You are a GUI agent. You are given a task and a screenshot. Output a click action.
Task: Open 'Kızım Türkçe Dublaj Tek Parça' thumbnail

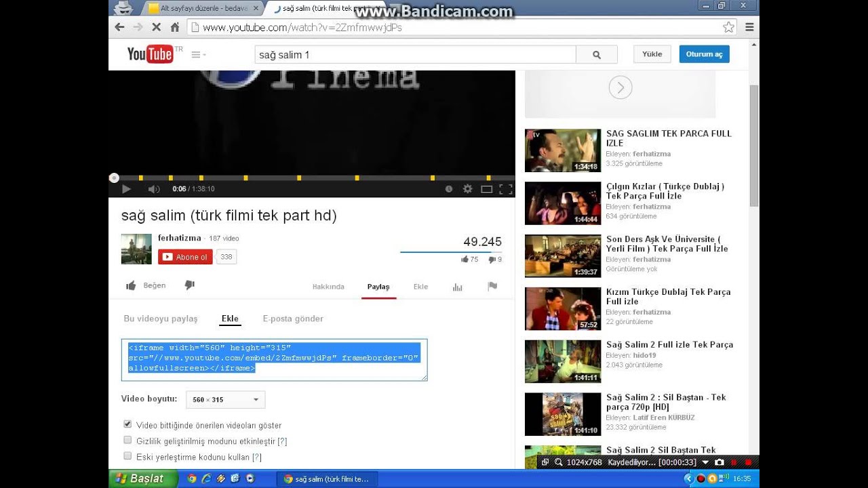tap(563, 309)
